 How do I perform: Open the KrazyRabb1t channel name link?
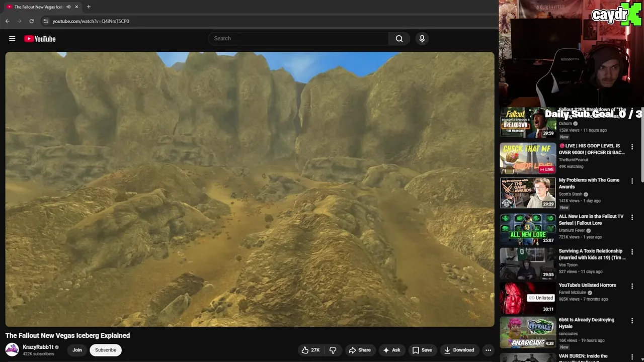38,347
